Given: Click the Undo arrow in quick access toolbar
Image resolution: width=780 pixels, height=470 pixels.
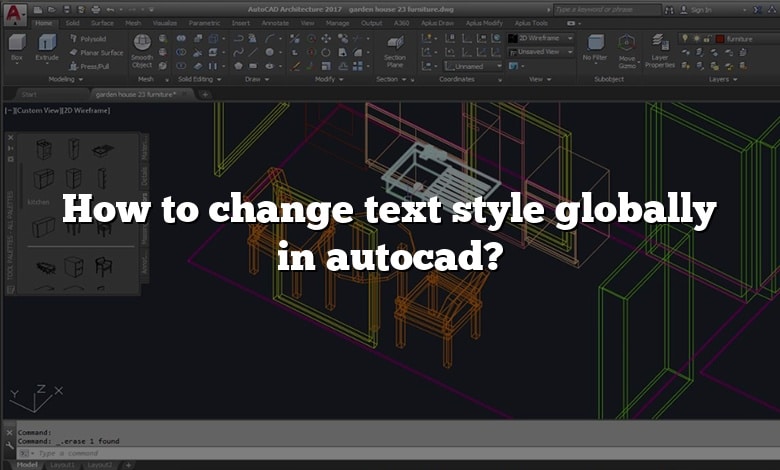Looking at the screenshot, I should [110, 9].
